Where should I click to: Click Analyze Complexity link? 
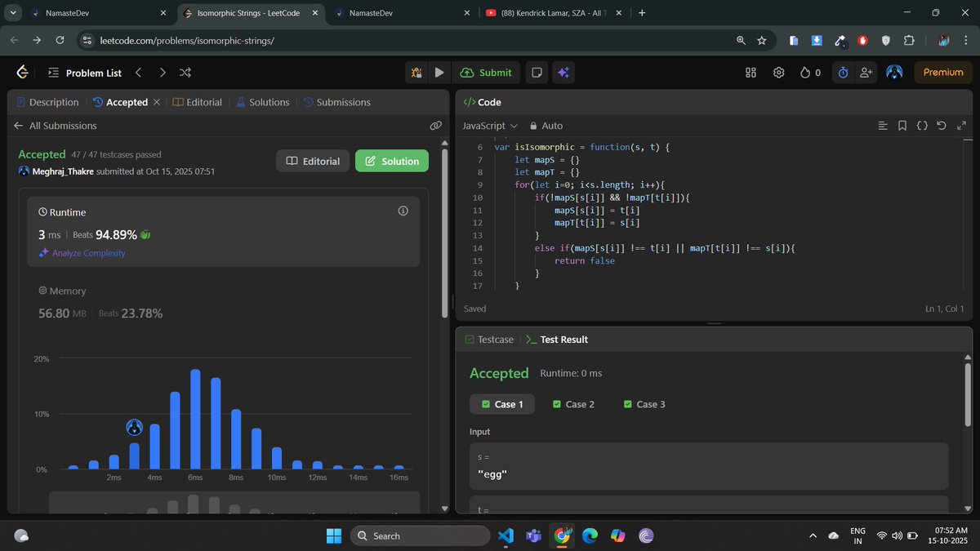82,253
